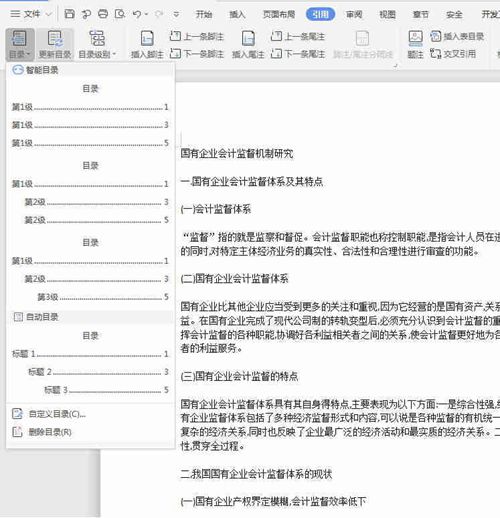Click the Save icon in quick toolbar
500x518 pixels.
tap(69, 14)
